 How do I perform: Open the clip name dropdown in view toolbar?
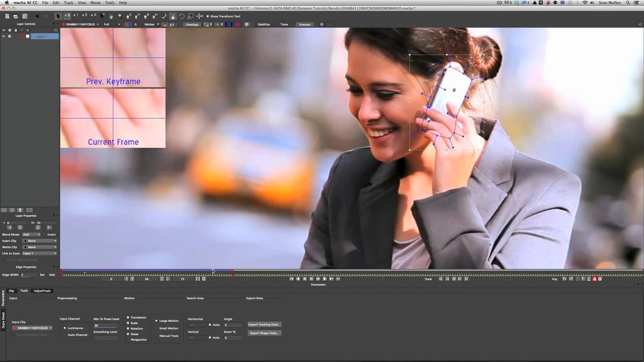(x=80, y=24)
